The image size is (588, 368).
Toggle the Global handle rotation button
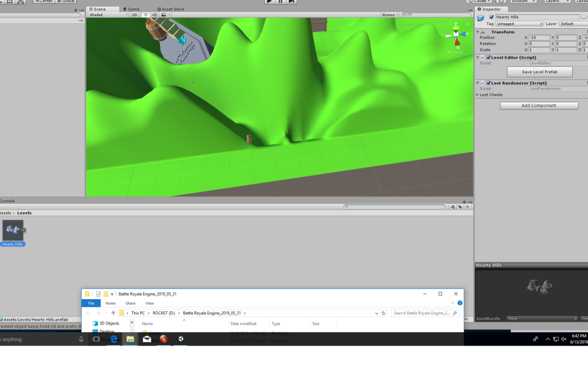(66, 2)
